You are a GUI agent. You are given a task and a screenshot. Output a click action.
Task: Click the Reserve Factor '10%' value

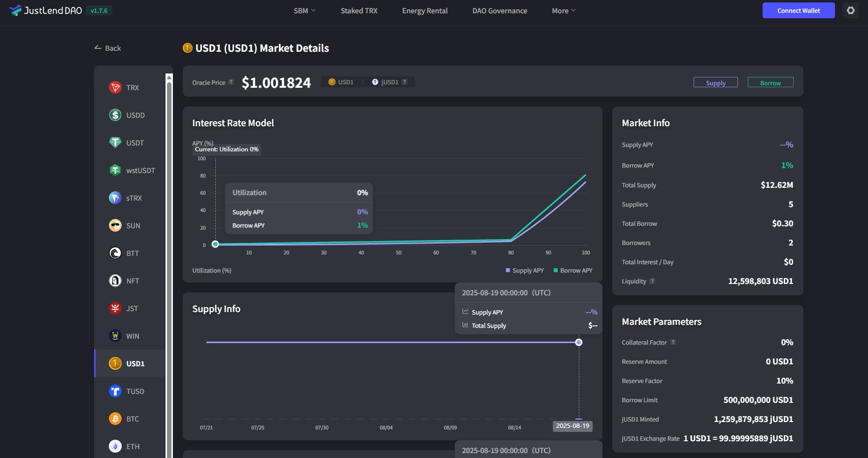(785, 381)
